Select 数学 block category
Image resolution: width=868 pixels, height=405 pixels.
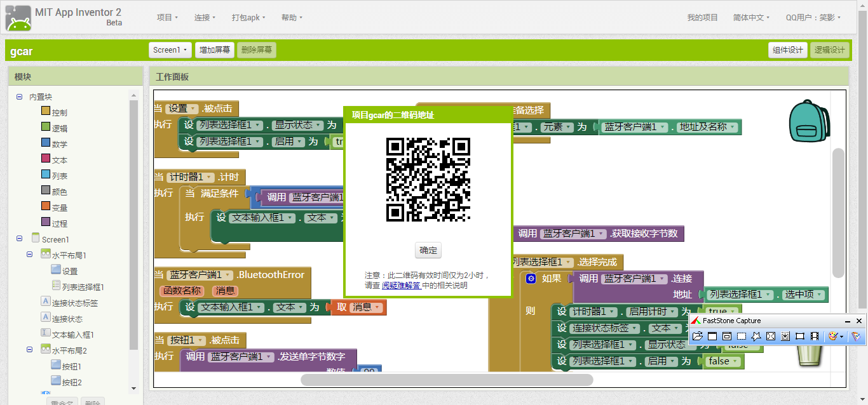point(53,143)
